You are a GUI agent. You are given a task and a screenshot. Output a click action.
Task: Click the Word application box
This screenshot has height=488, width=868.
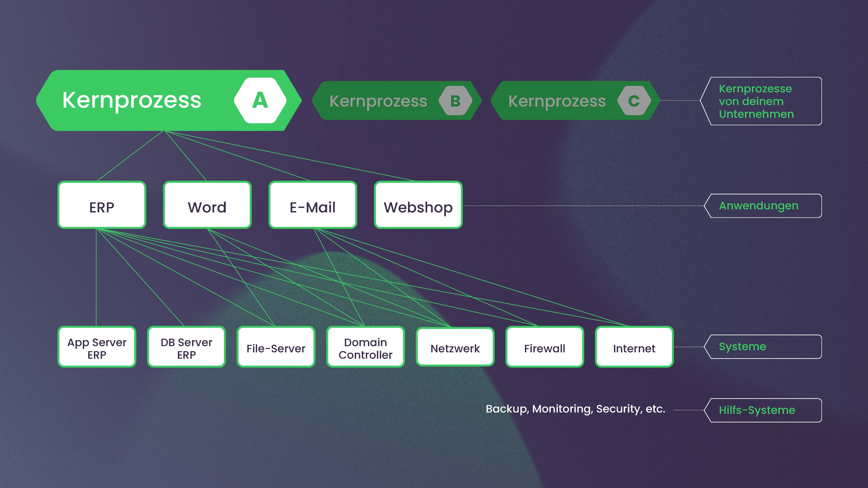tap(207, 205)
